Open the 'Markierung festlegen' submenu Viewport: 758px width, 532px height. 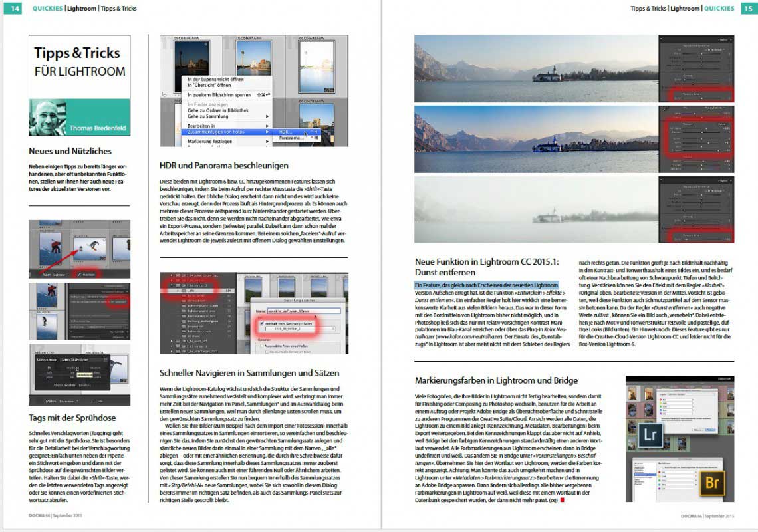[227, 142]
